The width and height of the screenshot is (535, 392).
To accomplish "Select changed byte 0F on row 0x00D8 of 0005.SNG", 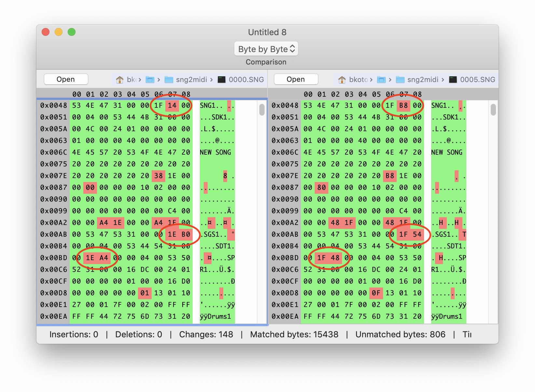I will pyautogui.click(x=376, y=293).
